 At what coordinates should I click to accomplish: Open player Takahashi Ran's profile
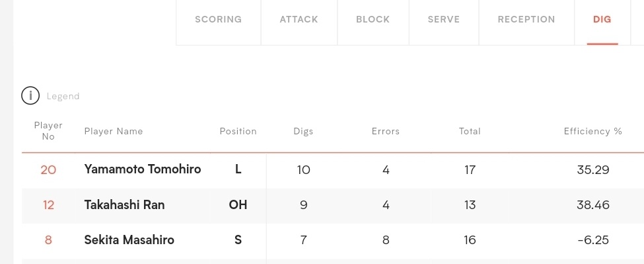pyautogui.click(x=124, y=205)
